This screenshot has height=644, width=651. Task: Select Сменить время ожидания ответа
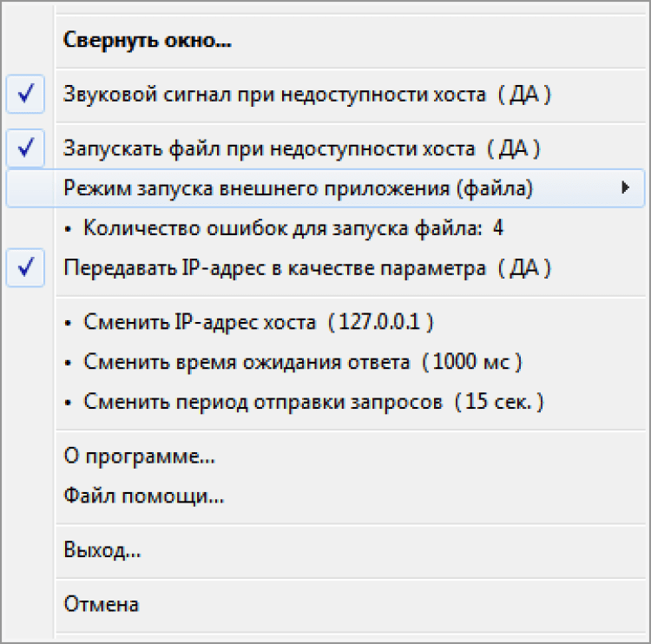303,363
